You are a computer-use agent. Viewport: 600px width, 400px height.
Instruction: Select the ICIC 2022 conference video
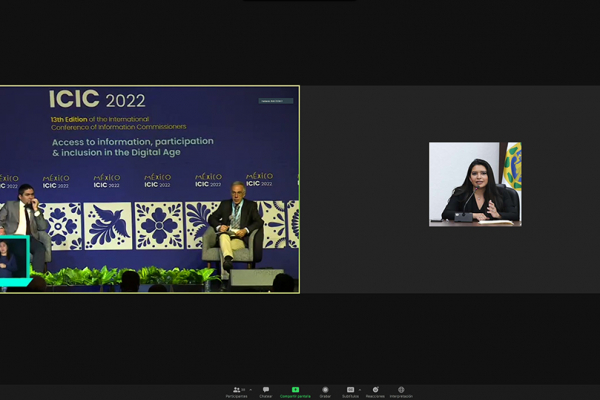click(x=150, y=189)
